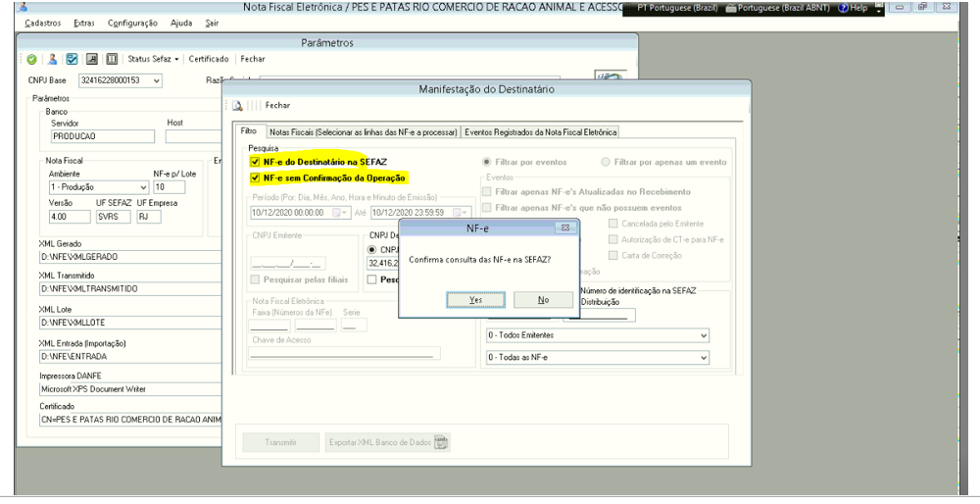980x504 pixels.
Task: Open the Cadastros menu
Action: tap(43, 24)
